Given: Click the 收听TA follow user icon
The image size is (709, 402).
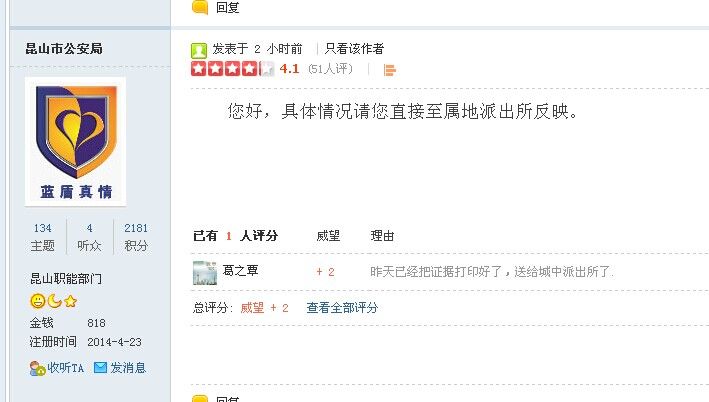Looking at the screenshot, I should coord(38,368).
